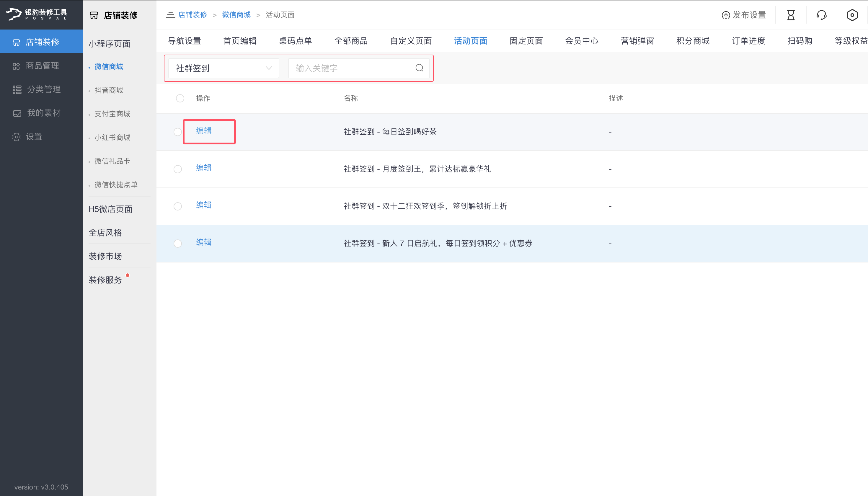
Task: Open 小程序页面 section
Action: click(109, 44)
